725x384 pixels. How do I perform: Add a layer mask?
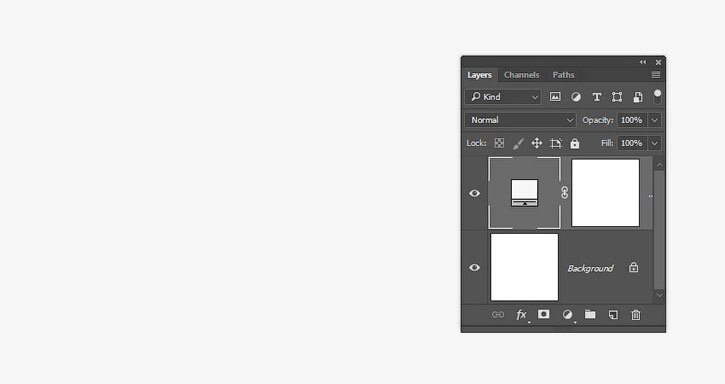point(544,315)
